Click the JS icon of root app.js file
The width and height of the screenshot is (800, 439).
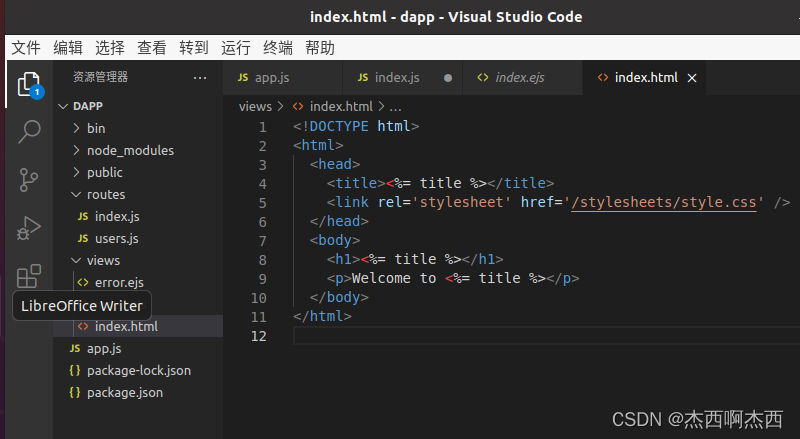click(75, 349)
